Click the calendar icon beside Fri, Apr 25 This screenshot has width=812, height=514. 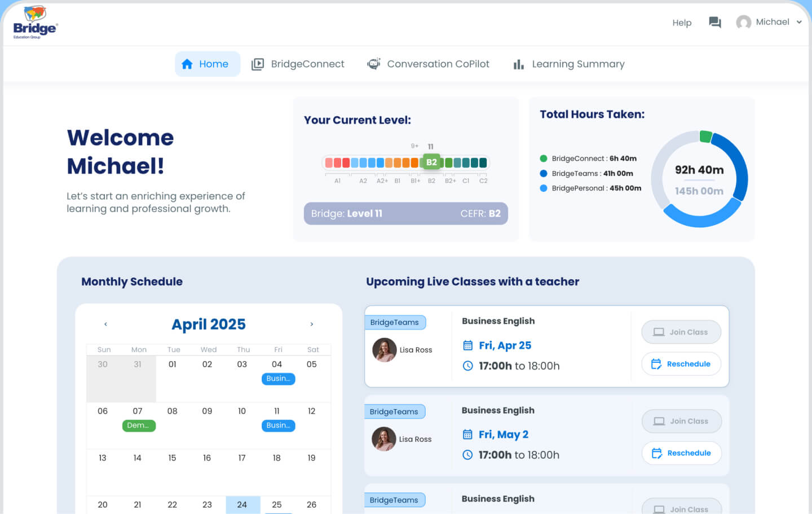click(467, 345)
